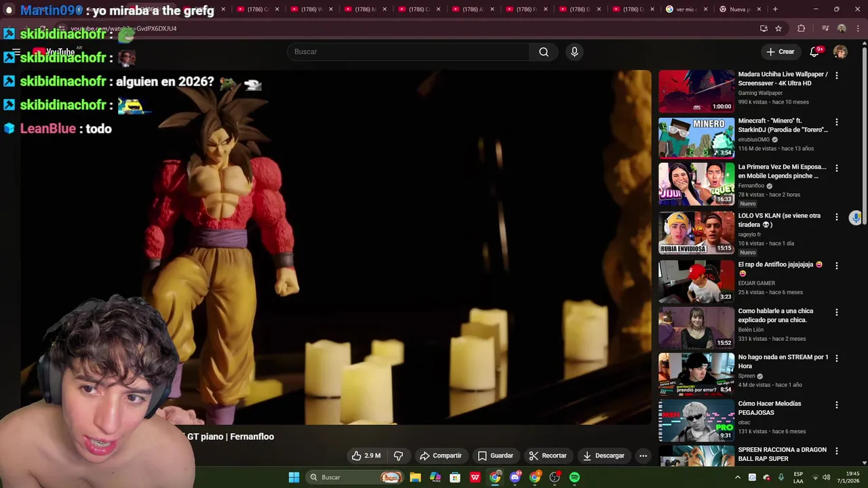Open the Chrome extensions puzzle icon
Image resolution: width=868 pixels, height=488 pixels.
tap(802, 28)
